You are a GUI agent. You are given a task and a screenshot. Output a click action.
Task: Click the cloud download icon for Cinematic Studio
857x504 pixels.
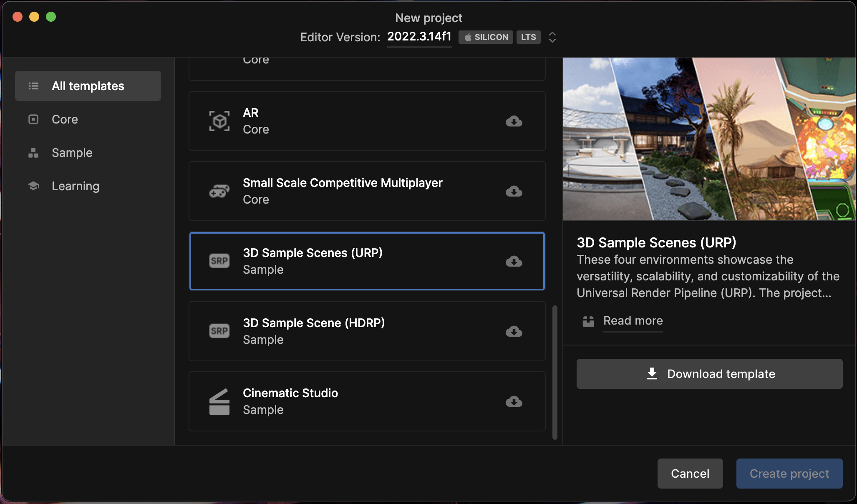pyautogui.click(x=514, y=402)
